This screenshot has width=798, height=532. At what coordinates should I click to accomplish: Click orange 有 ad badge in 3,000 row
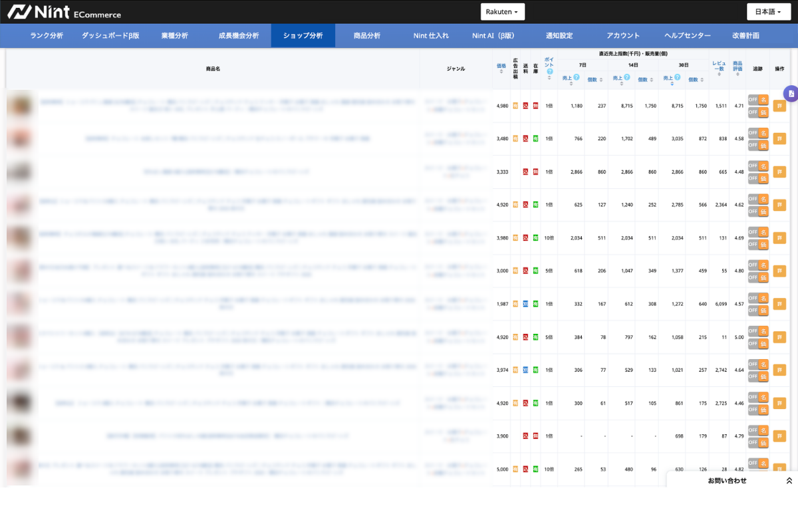point(515,271)
